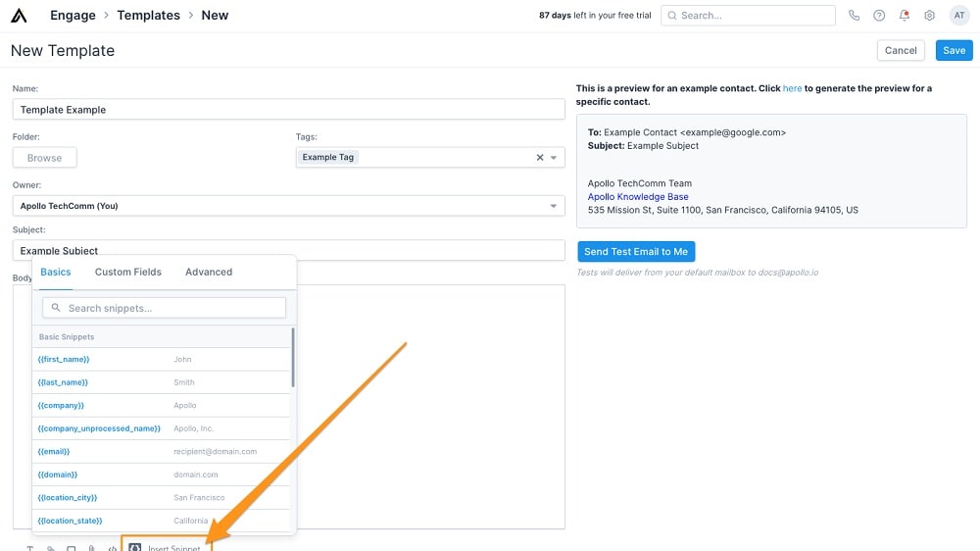Click the template Name field

point(289,110)
